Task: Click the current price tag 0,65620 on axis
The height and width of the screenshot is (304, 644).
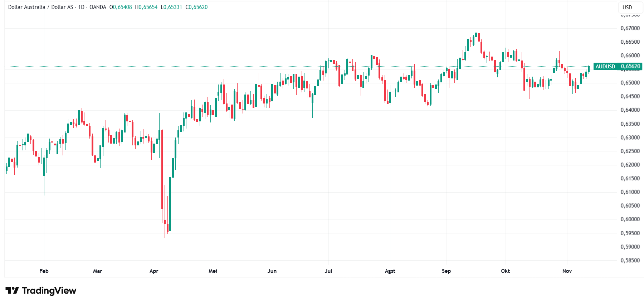Action: (x=630, y=66)
